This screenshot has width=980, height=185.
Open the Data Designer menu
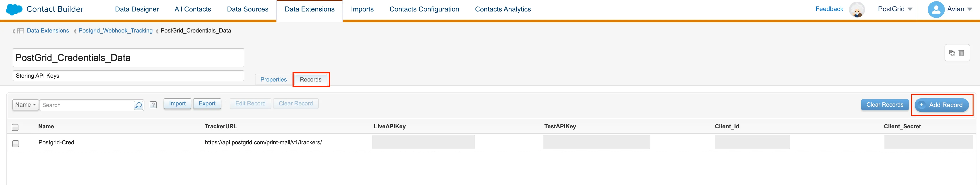click(137, 9)
